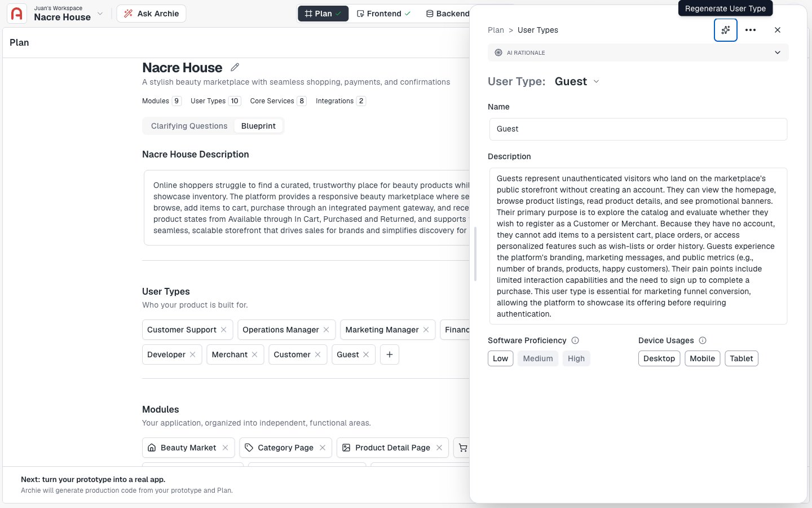Toggle Desktop device usage

pos(659,358)
